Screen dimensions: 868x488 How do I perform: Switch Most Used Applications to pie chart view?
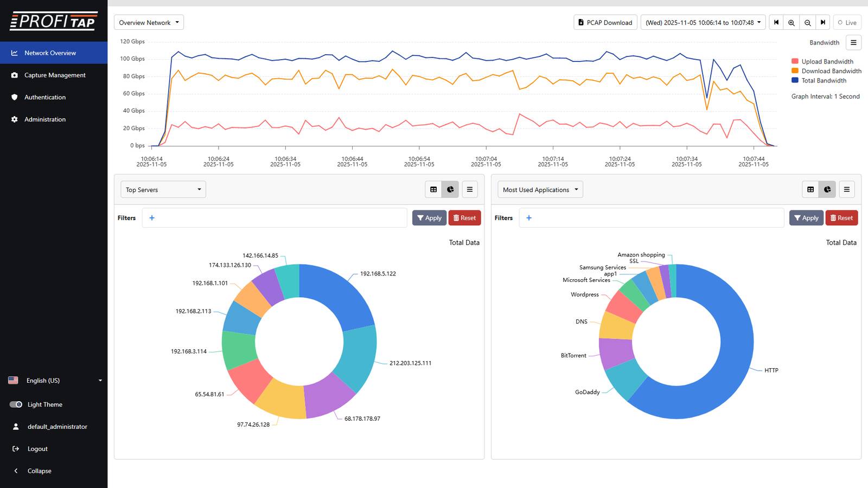coord(827,189)
